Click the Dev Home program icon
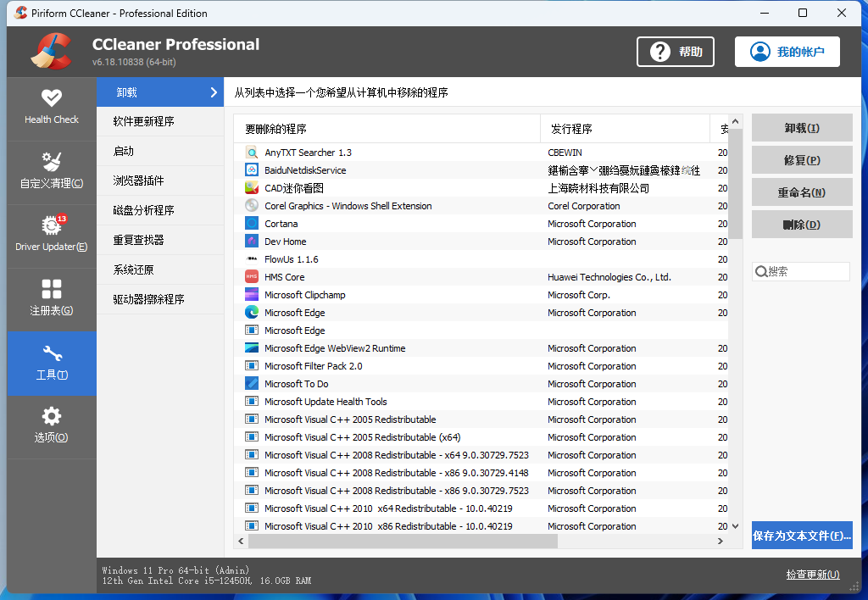This screenshot has height=600, width=868. tap(252, 242)
